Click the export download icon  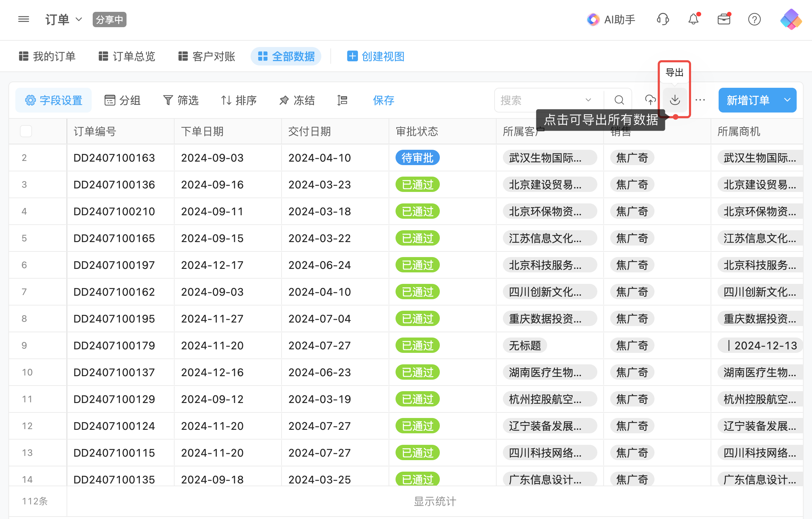(x=675, y=100)
